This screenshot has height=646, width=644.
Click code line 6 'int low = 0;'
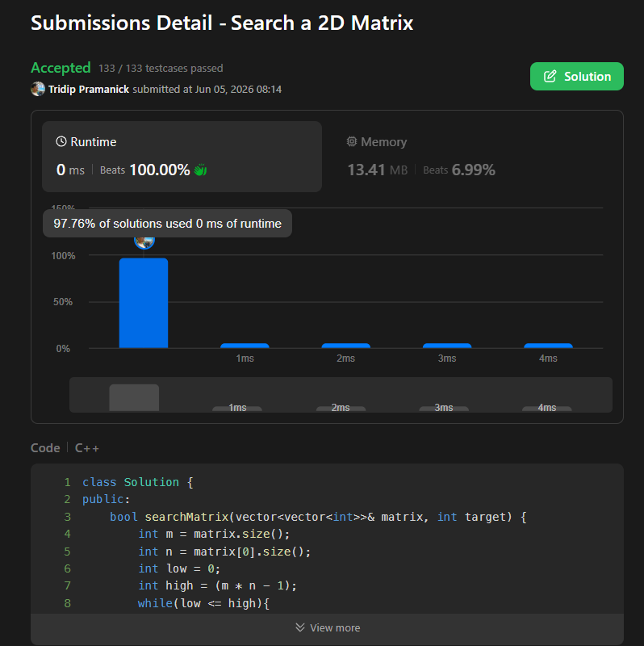(x=179, y=568)
